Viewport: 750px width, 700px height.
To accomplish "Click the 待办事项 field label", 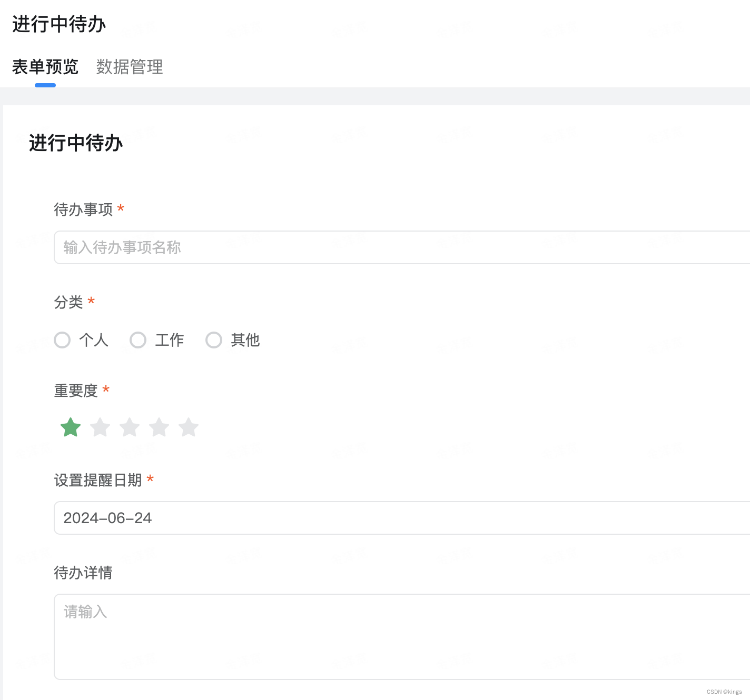I will click(x=83, y=209).
